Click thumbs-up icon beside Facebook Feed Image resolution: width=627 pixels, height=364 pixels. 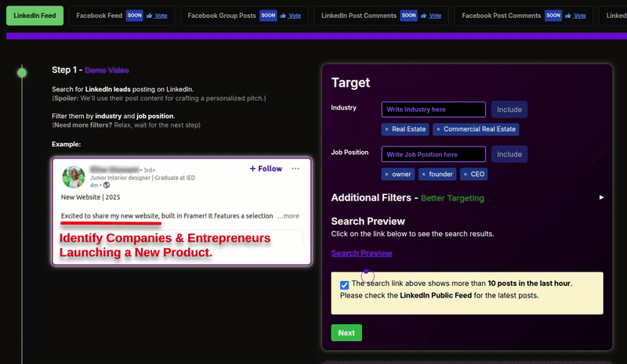(150, 16)
